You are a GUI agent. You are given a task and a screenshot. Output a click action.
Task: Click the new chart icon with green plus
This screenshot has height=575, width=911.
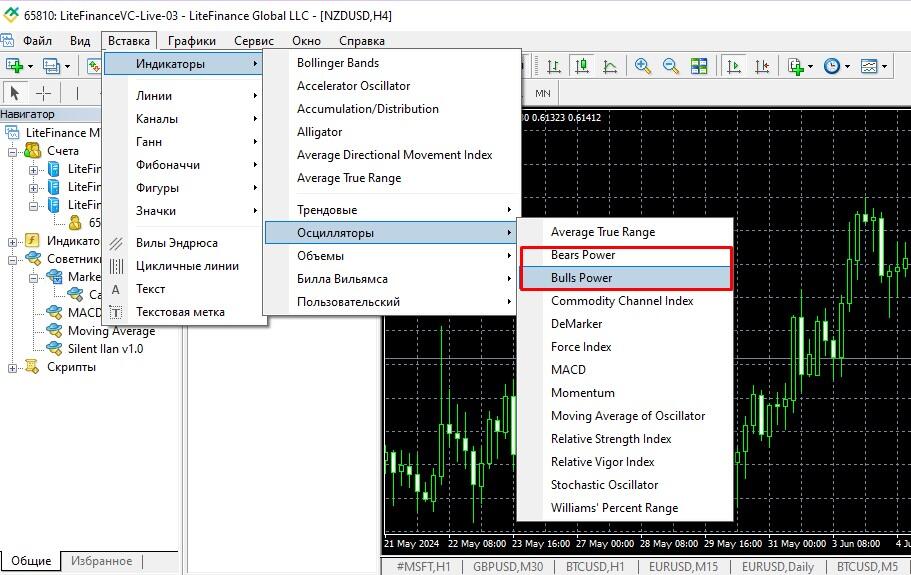tap(15, 66)
